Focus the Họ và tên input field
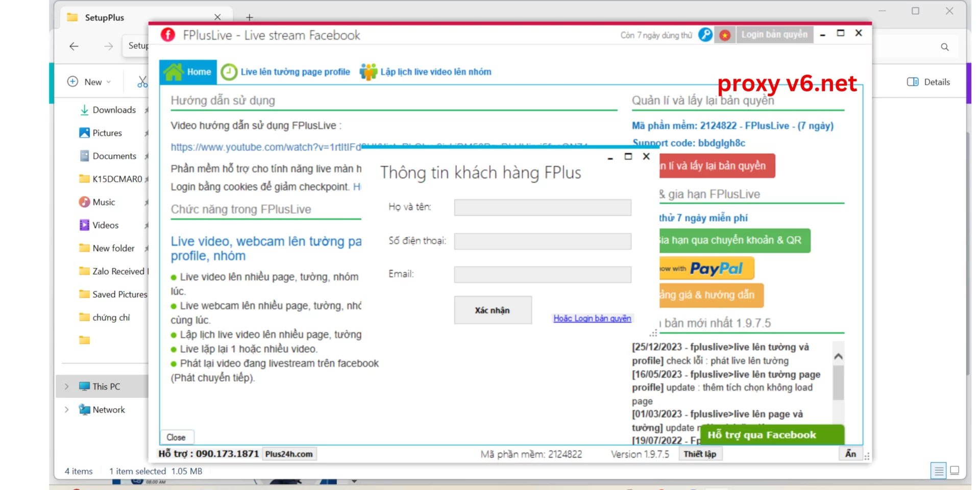The width and height of the screenshot is (980, 490). coord(543,207)
